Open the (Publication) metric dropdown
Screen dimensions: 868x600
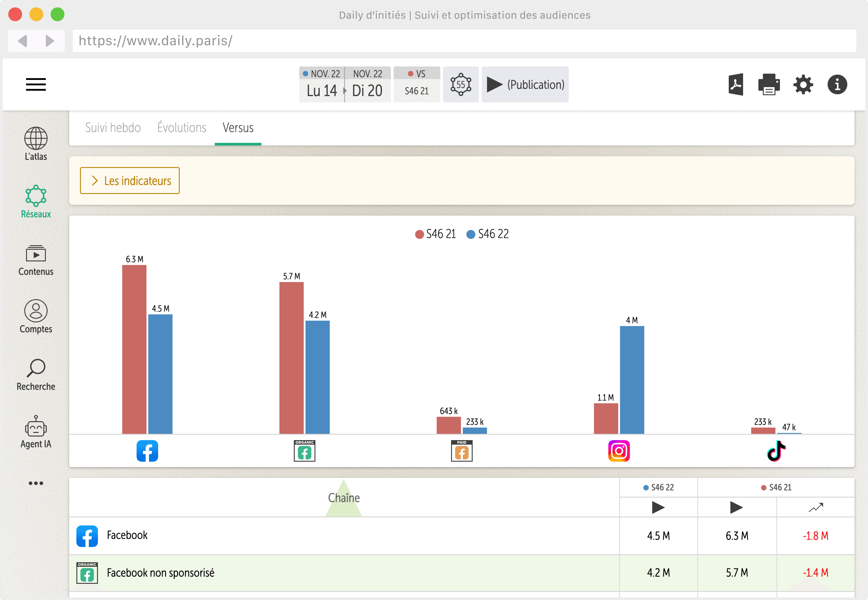[x=525, y=85]
